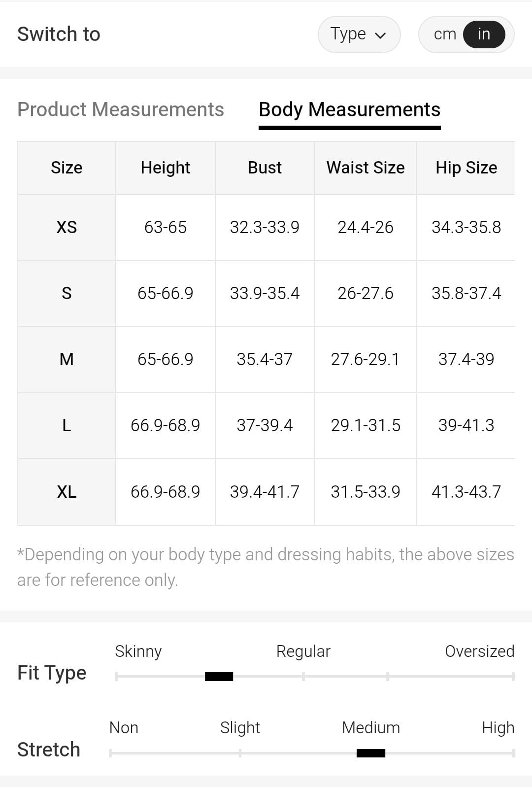Click the Hip Size column header
The height and width of the screenshot is (787, 532).
466,168
